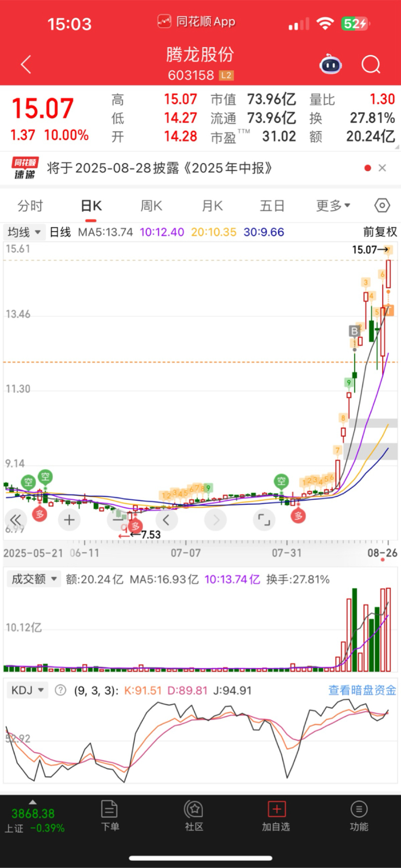Open 均线 indicator dropdown

click(x=24, y=232)
